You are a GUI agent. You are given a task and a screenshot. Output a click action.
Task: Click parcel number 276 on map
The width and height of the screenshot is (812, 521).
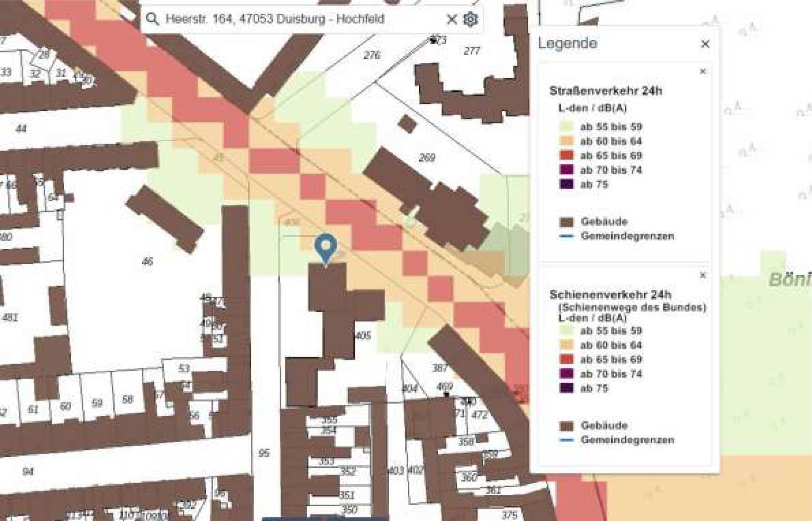click(x=372, y=55)
